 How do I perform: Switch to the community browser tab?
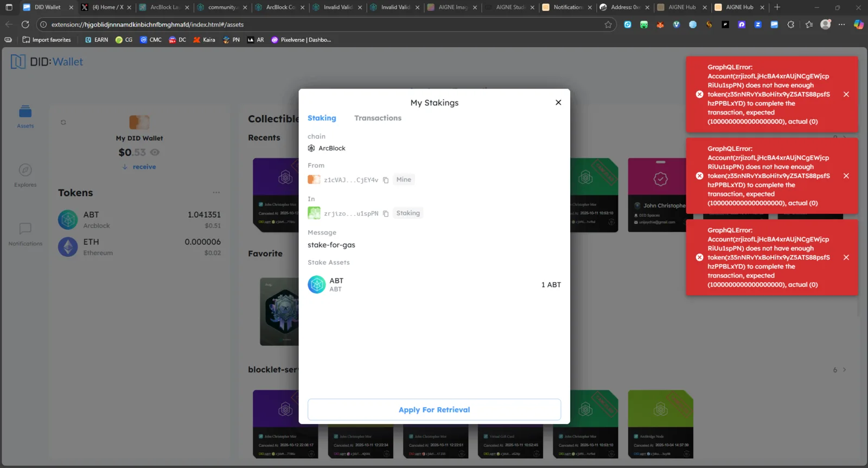(221, 8)
